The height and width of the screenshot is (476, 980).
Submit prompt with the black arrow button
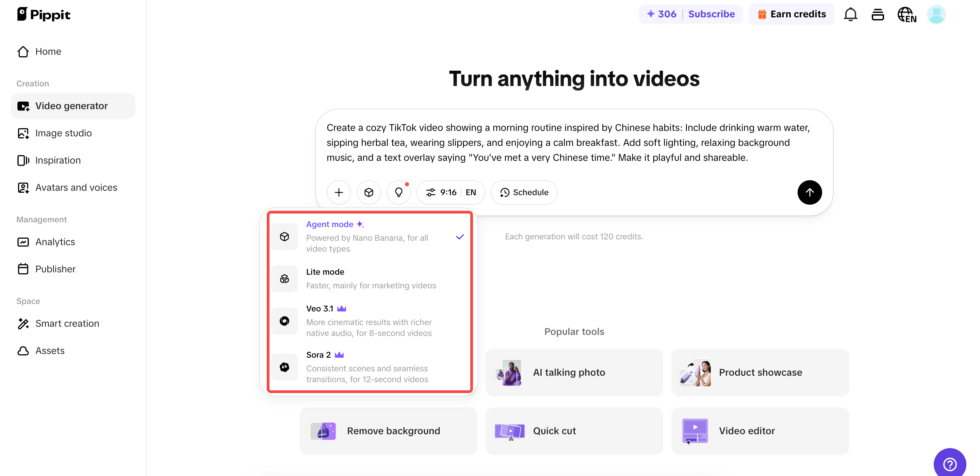809,192
